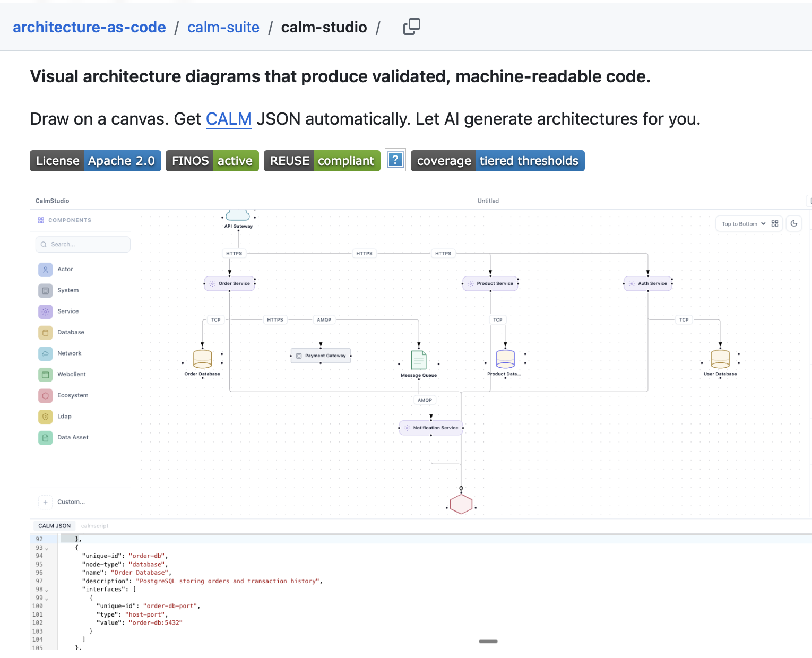Click the REUSE compliant badge
This screenshot has width=812, height=658.
[x=322, y=161]
